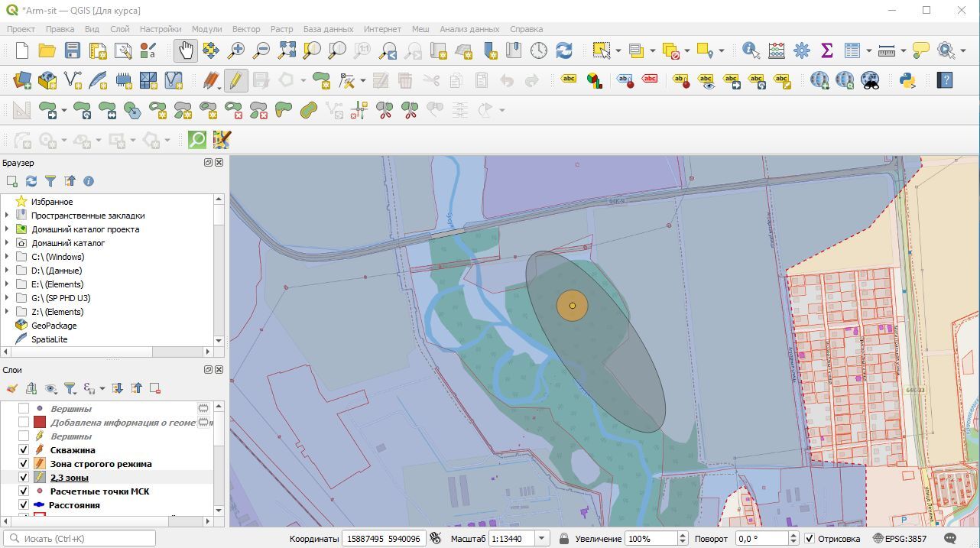The height and width of the screenshot is (548, 980).
Task: Disable the Отрисовка render checkbox
Action: 810,539
